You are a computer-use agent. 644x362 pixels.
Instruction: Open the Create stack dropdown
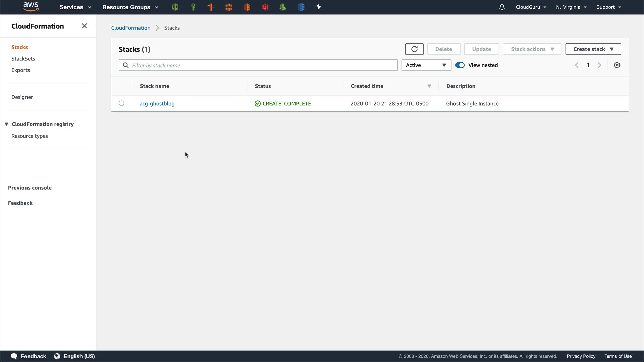click(593, 49)
